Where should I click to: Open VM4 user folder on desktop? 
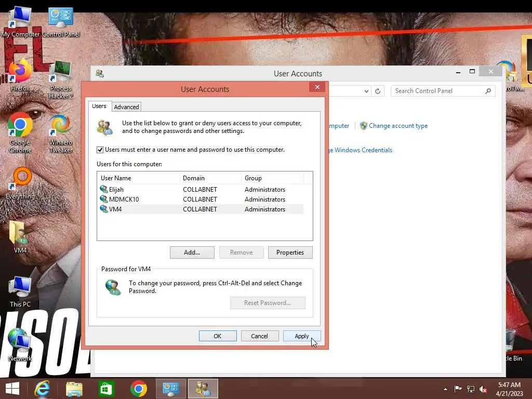point(20,237)
